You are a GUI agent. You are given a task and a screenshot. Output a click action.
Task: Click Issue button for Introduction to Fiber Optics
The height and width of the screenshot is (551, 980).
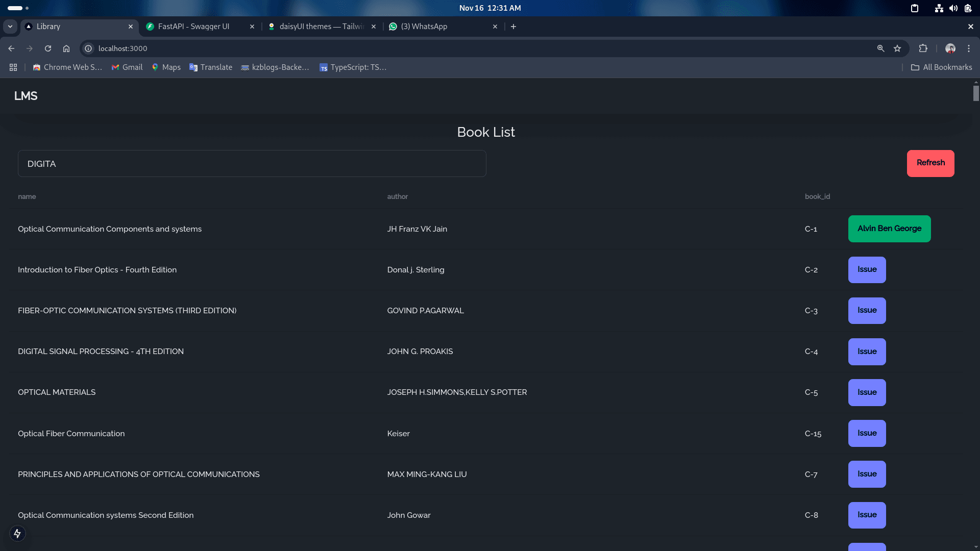click(x=867, y=269)
